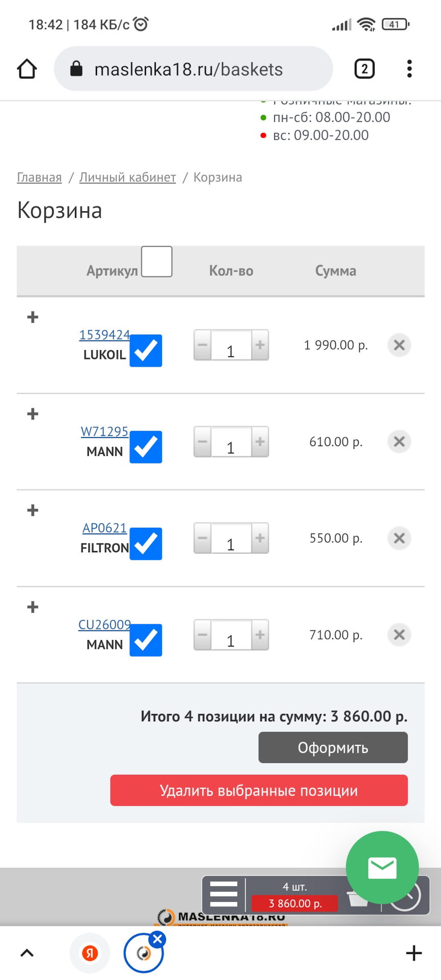Click Удалить выбранные позиции button
This screenshot has width=441, height=980.
pos(259,791)
